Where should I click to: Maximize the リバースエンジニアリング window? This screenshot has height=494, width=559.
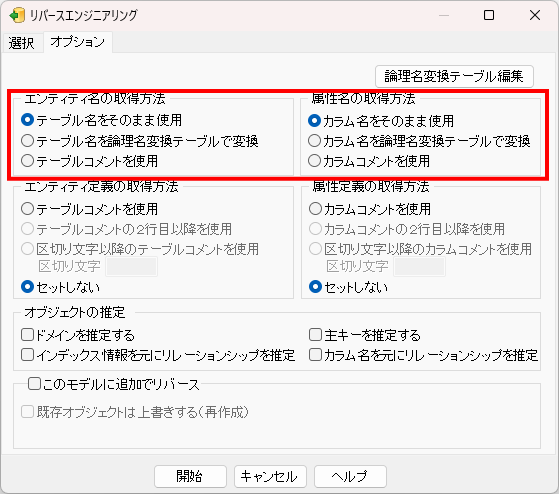[489, 15]
